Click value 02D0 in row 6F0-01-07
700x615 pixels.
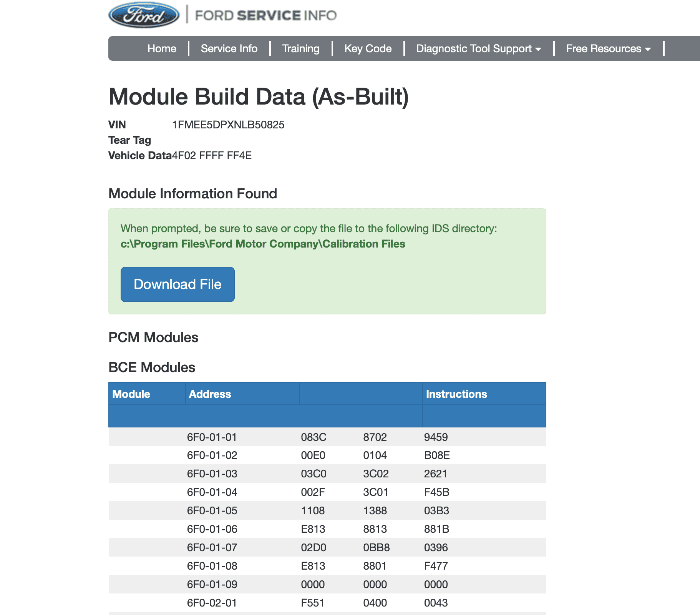point(314,548)
